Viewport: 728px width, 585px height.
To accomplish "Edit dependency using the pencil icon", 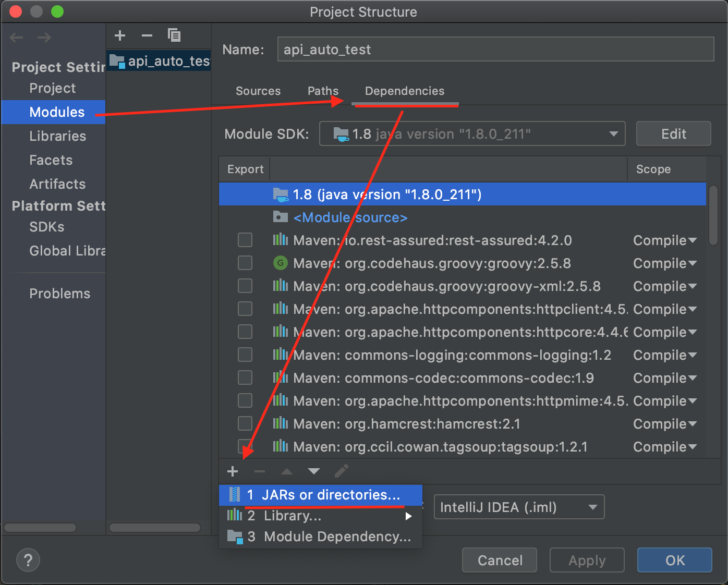I will click(341, 471).
